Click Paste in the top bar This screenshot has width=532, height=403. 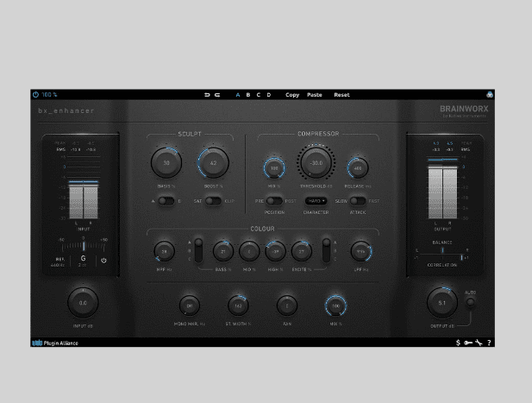click(x=315, y=95)
